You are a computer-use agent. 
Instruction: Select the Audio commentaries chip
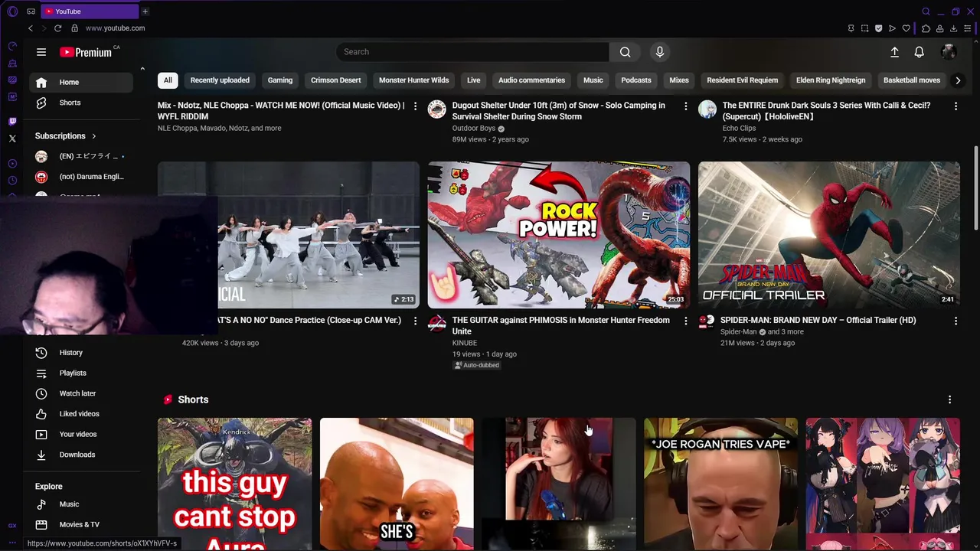click(x=531, y=80)
